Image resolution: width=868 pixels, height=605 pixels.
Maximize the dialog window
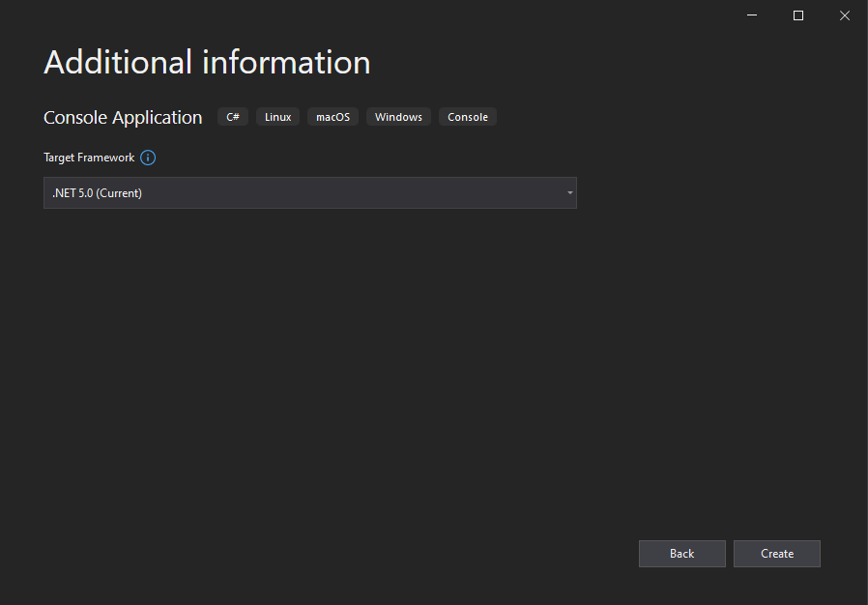coord(798,15)
